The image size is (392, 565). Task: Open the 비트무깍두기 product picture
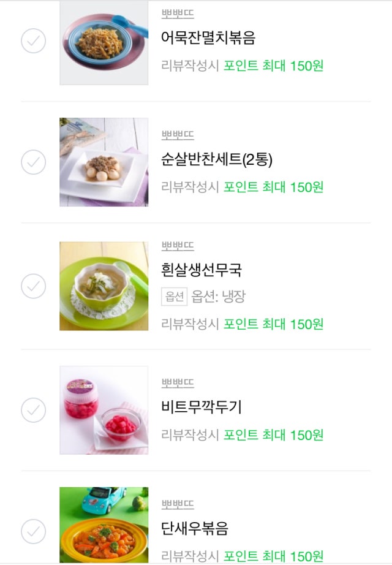click(x=104, y=410)
